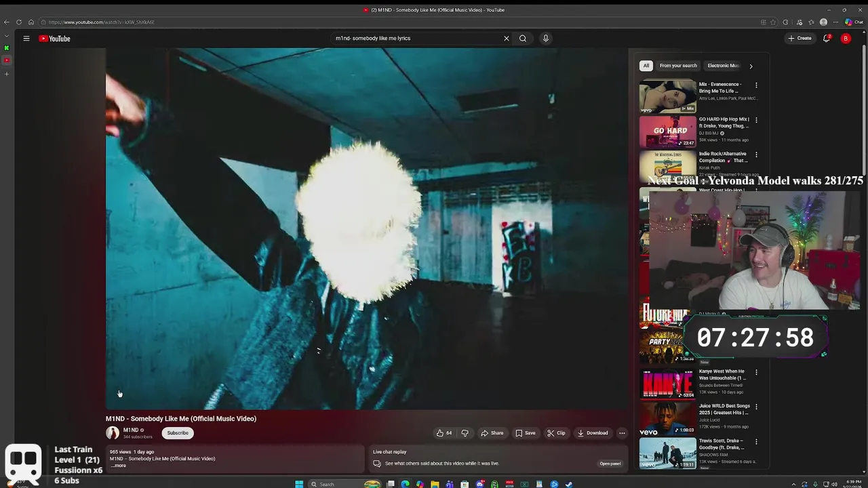The image size is (868, 488).
Task: Download the video
Action: pyautogui.click(x=593, y=433)
